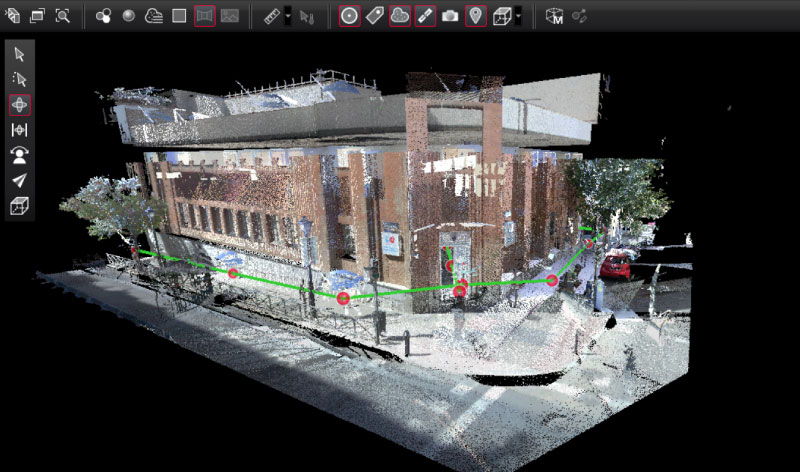Select the arrow pointer tool in the left toolbar
Viewport: 800px width, 472px height.
coord(19,54)
